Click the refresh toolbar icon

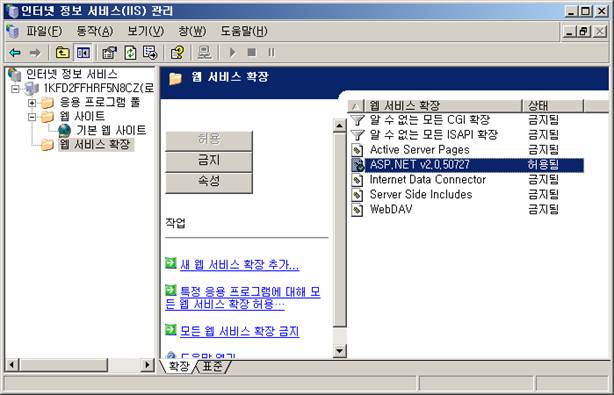tap(130, 52)
